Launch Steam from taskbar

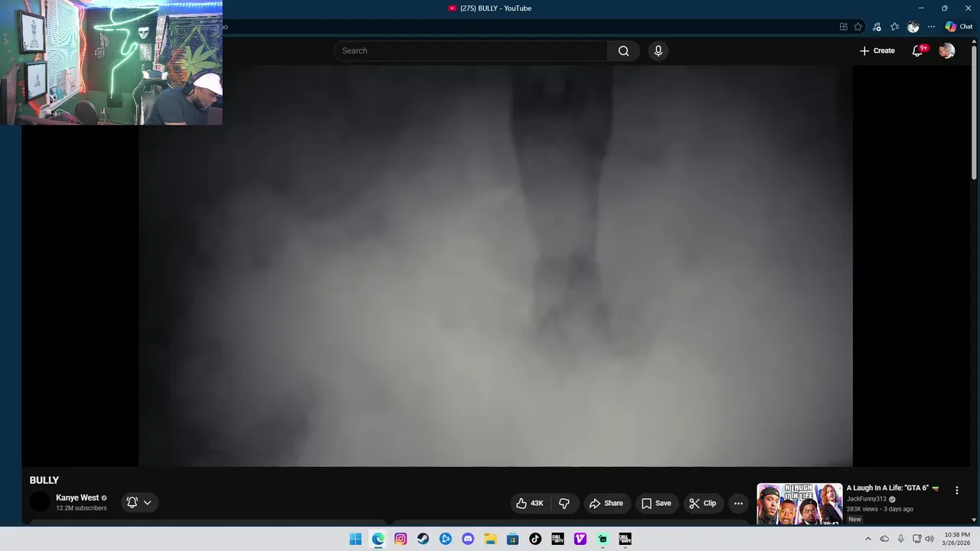coord(423,539)
